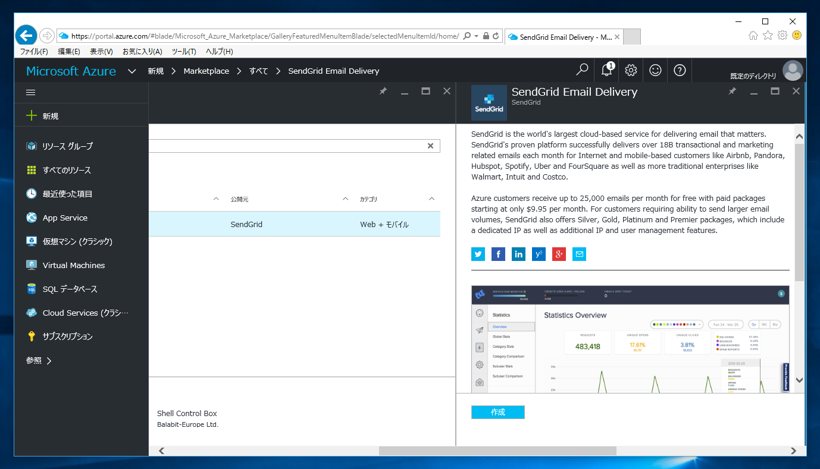The image size is (820, 469).
Task: Open ヘルプ(H) menu
Action: click(219, 52)
